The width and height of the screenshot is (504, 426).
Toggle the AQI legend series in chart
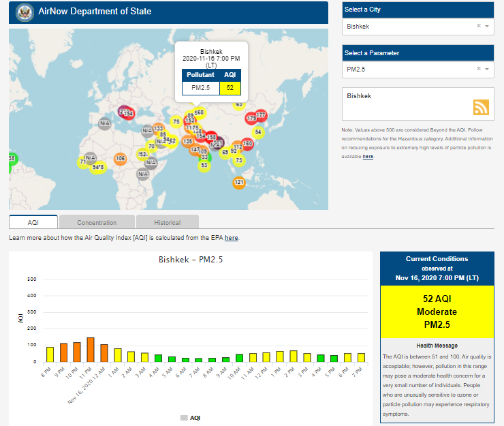(190, 417)
